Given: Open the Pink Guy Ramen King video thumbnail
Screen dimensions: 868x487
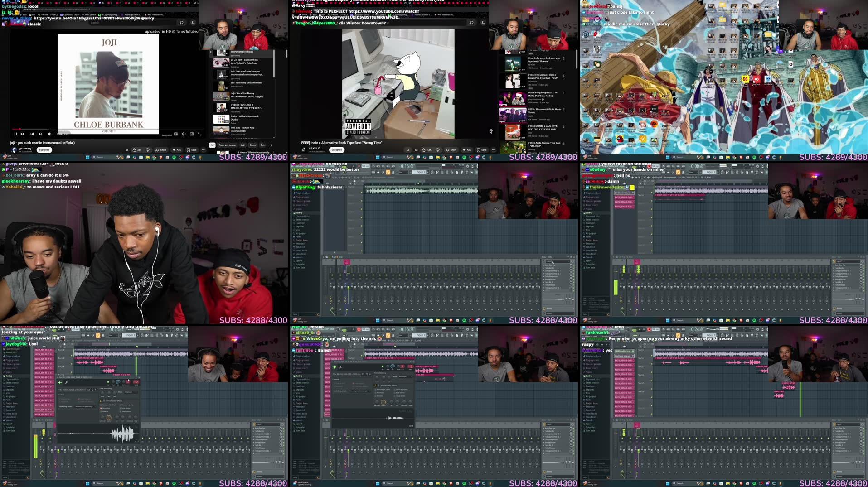Looking at the screenshot, I should [220, 130].
